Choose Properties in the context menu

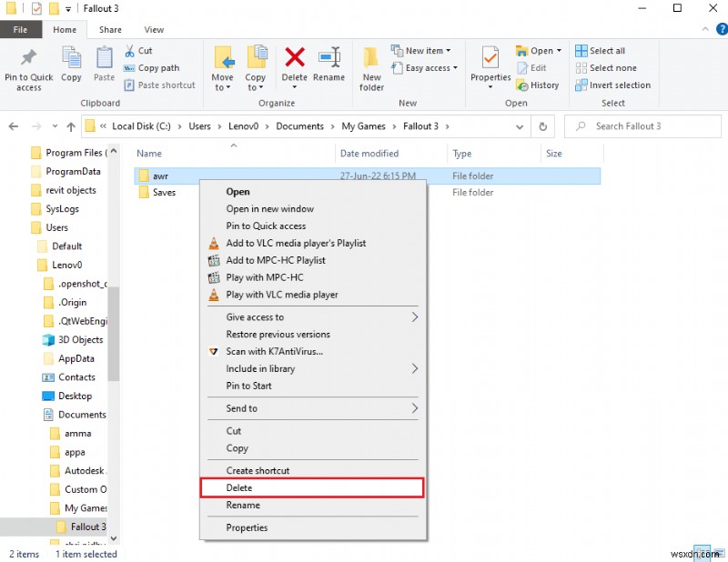pos(312,527)
